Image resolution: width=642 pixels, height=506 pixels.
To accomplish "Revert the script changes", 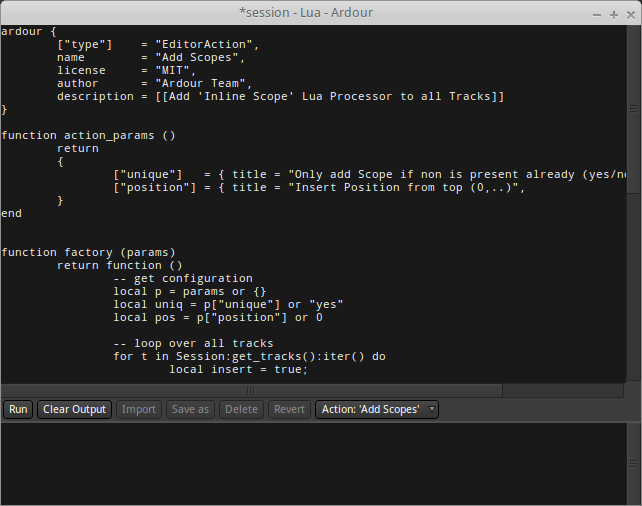I will coord(289,409).
